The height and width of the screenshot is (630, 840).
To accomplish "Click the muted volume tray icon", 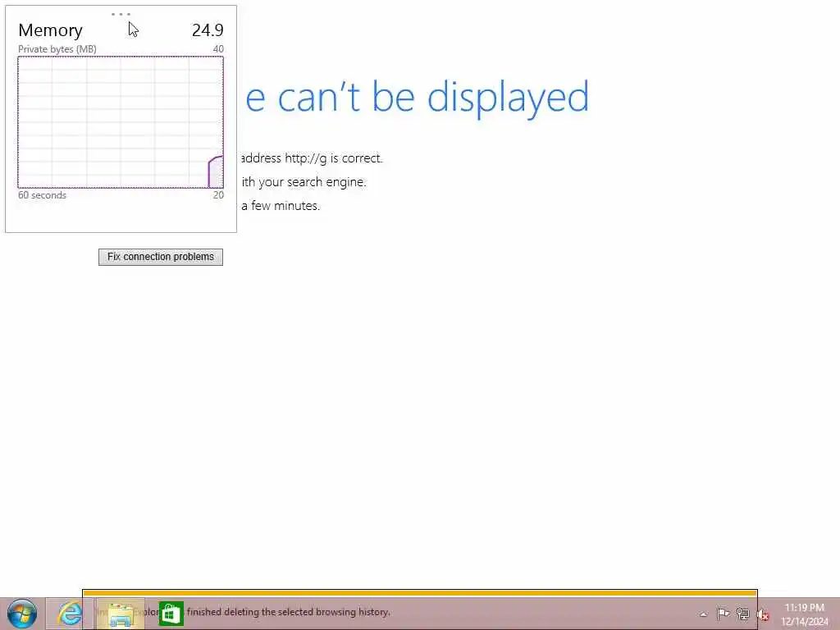I will [x=763, y=614].
